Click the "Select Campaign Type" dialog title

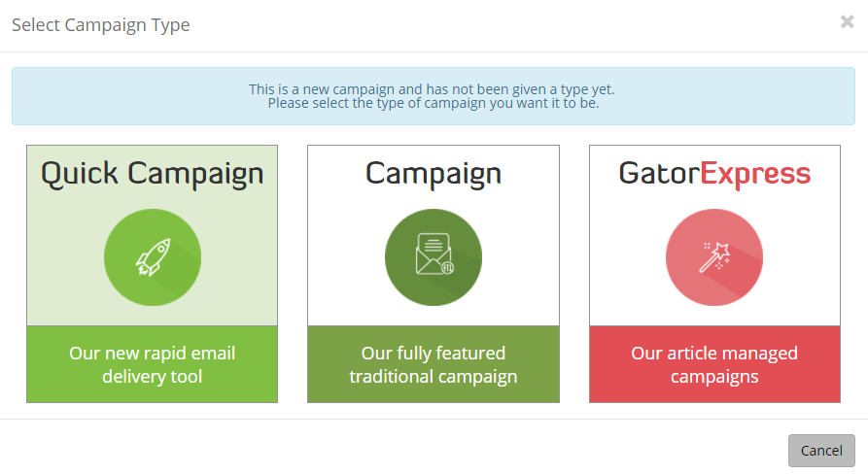pos(101,25)
